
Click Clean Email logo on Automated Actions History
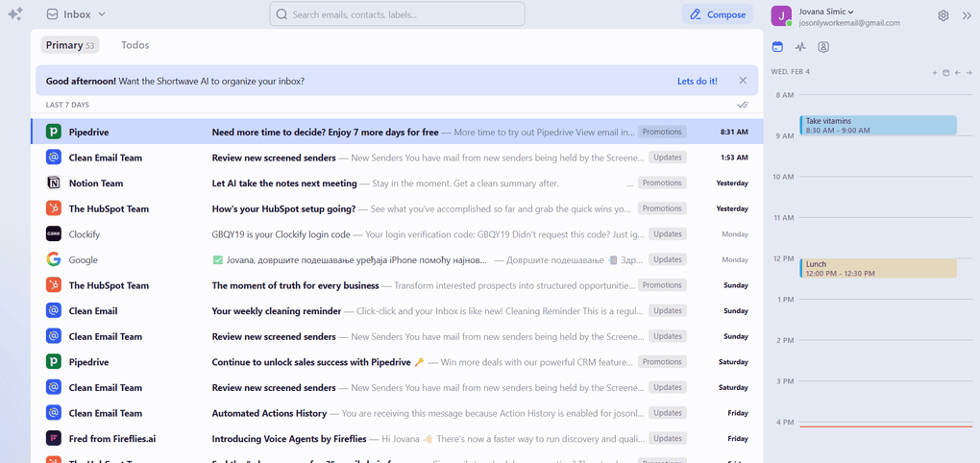(53, 412)
